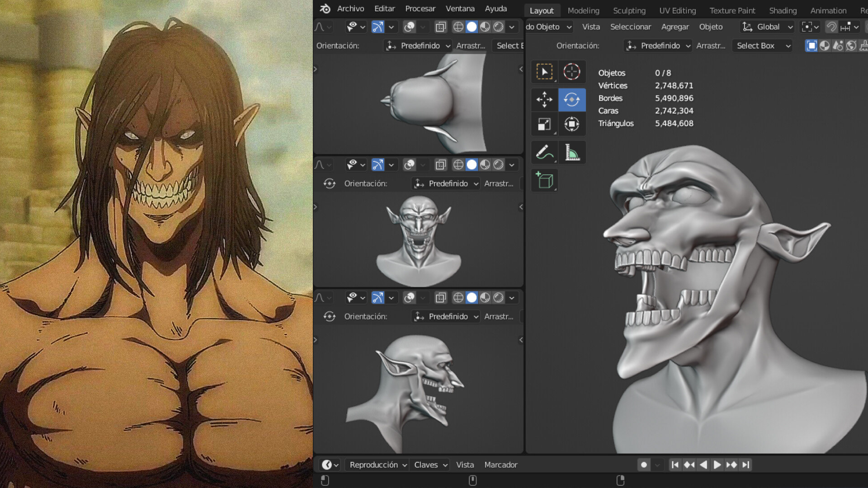
Task: Activate the Rotate tool
Action: click(x=572, y=99)
